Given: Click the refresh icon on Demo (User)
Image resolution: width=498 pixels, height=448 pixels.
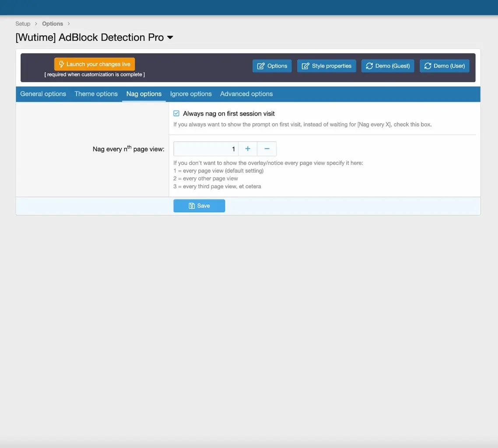Looking at the screenshot, I should (x=428, y=66).
